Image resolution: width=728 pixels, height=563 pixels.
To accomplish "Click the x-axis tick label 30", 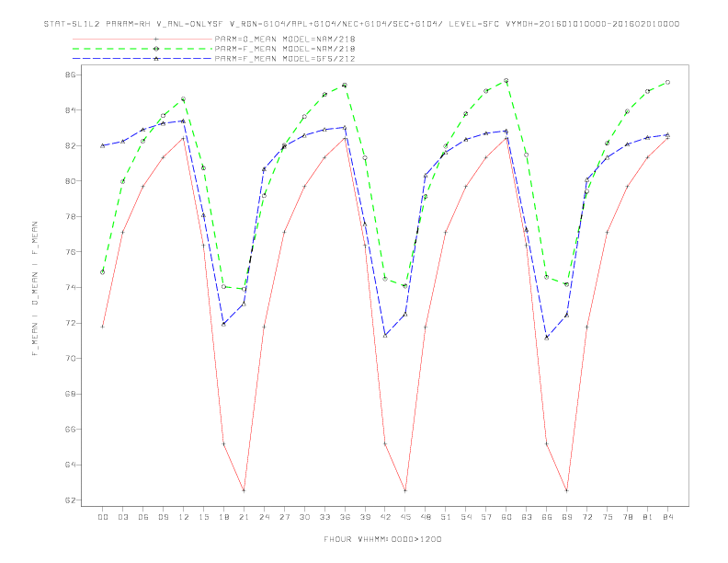I will (x=304, y=517).
